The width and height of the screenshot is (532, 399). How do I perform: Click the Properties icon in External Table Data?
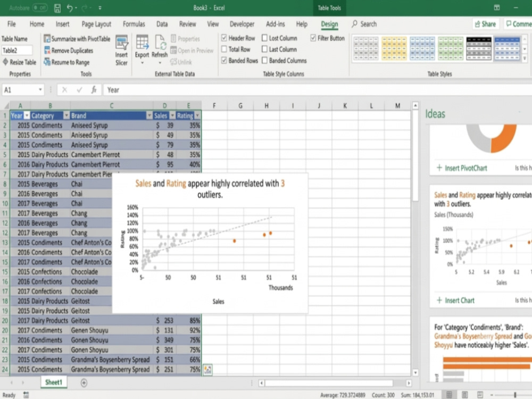[x=185, y=39]
